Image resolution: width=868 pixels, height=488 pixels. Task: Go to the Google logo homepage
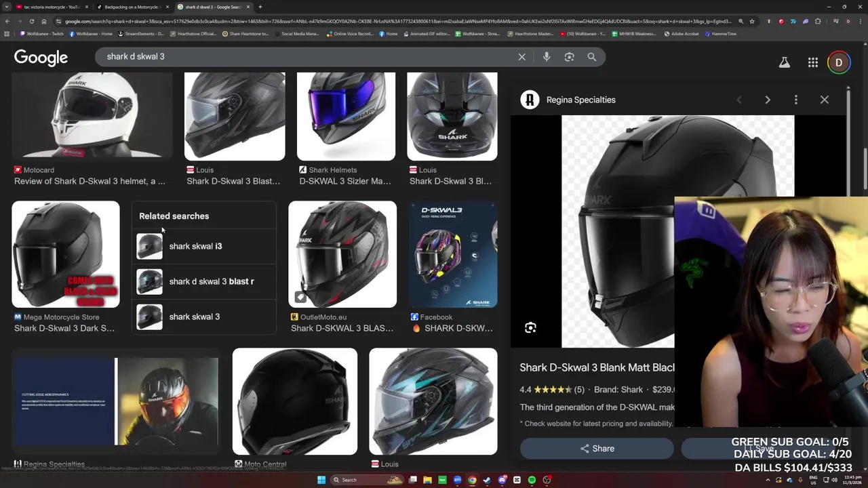[41, 58]
